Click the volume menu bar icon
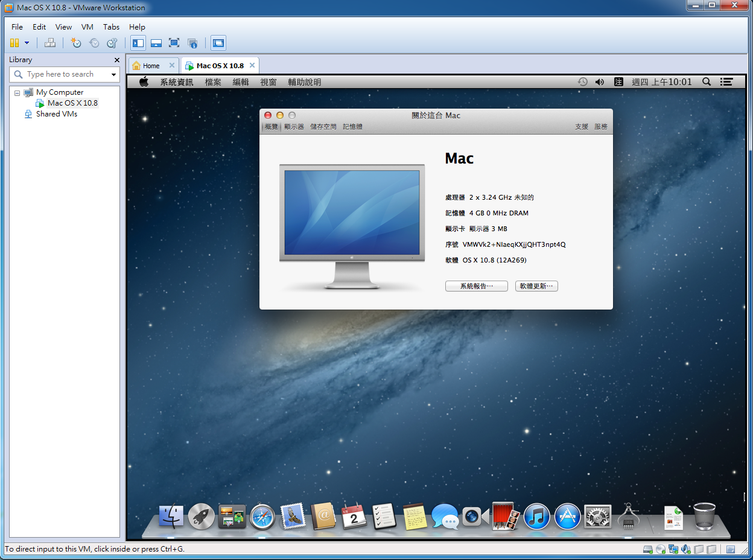The height and width of the screenshot is (560, 753). point(600,82)
